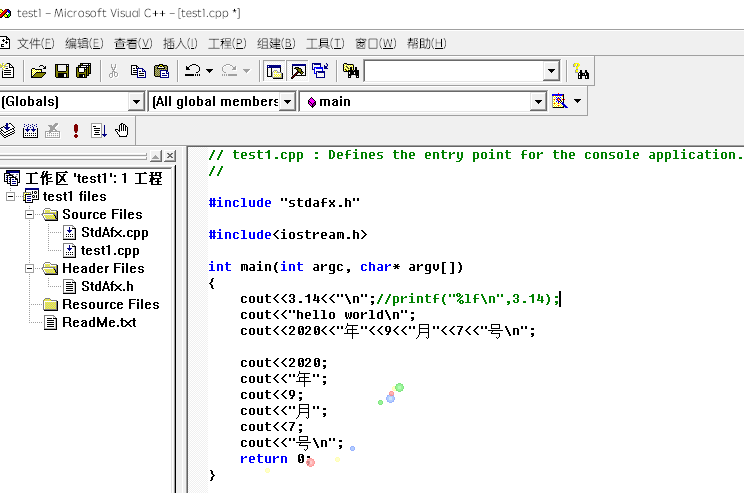Select StdAfx.cpp in the tree
The width and height of the screenshot is (744, 493).
point(114,232)
